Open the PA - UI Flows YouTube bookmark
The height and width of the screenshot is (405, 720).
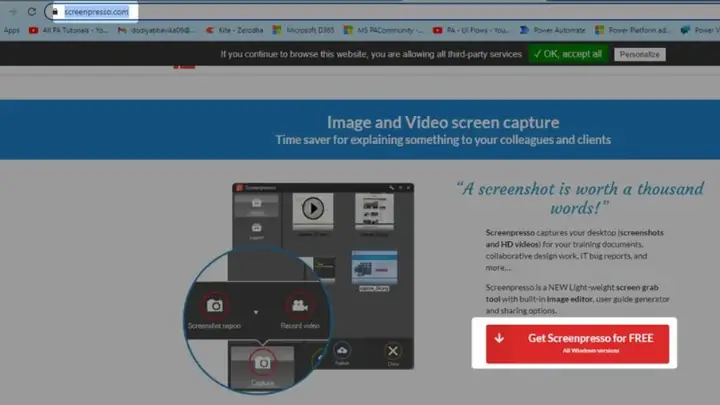point(471,30)
